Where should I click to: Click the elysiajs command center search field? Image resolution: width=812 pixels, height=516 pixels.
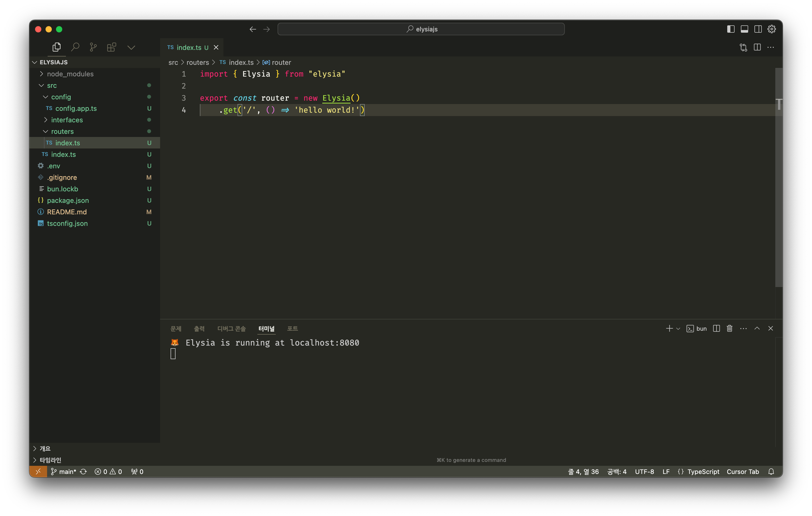coord(421,29)
